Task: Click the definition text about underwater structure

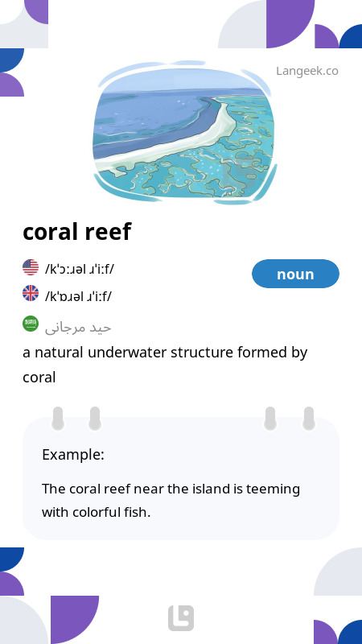Action: pos(165,365)
